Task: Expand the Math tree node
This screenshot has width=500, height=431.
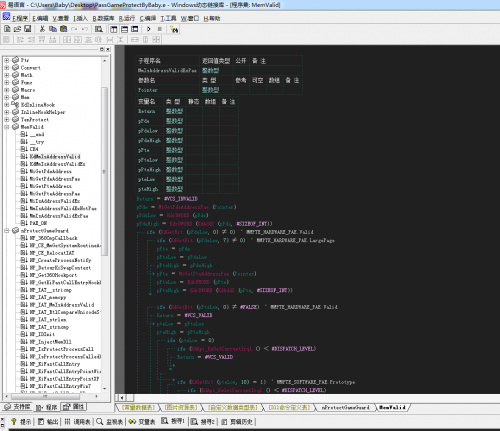Action: (7, 75)
